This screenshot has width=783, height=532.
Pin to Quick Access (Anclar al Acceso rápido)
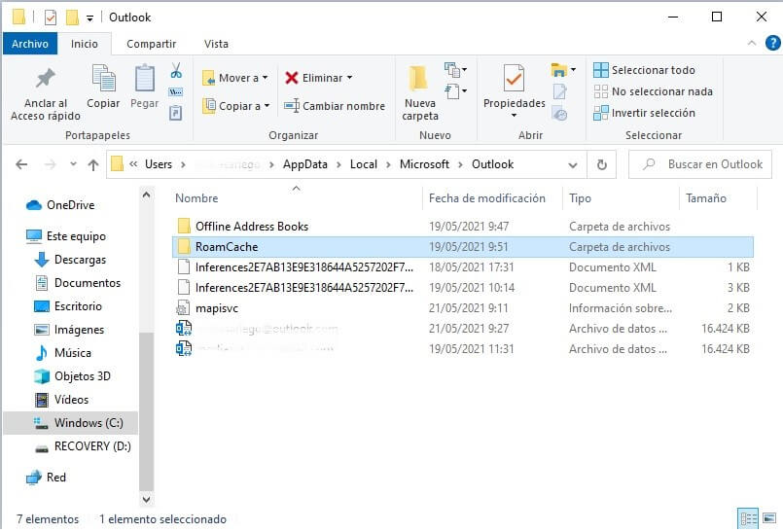(46, 93)
